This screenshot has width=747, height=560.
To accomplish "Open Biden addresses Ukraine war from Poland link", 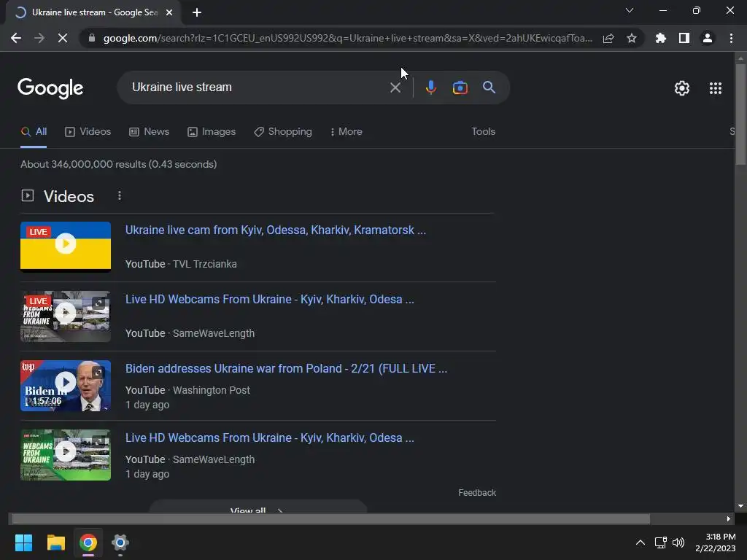I will (286, 368).
